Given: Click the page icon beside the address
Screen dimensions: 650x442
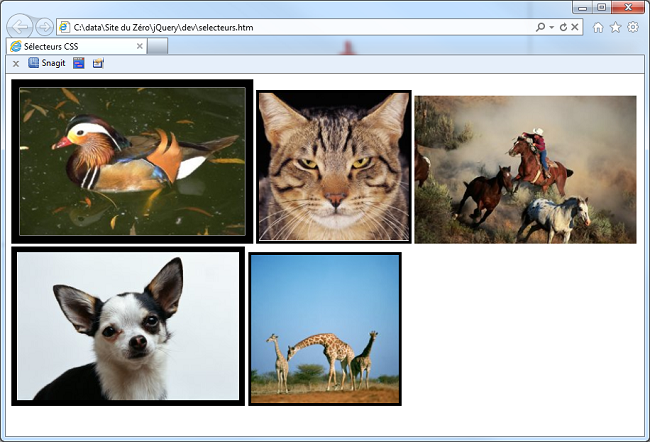Looking at the screenshot, I should coord(64,27).
